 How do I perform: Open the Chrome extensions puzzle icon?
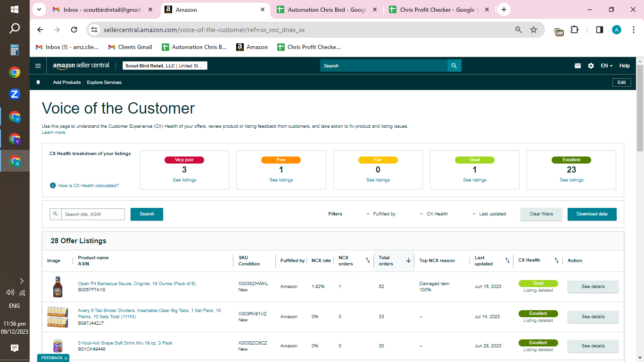click(574, 30)
